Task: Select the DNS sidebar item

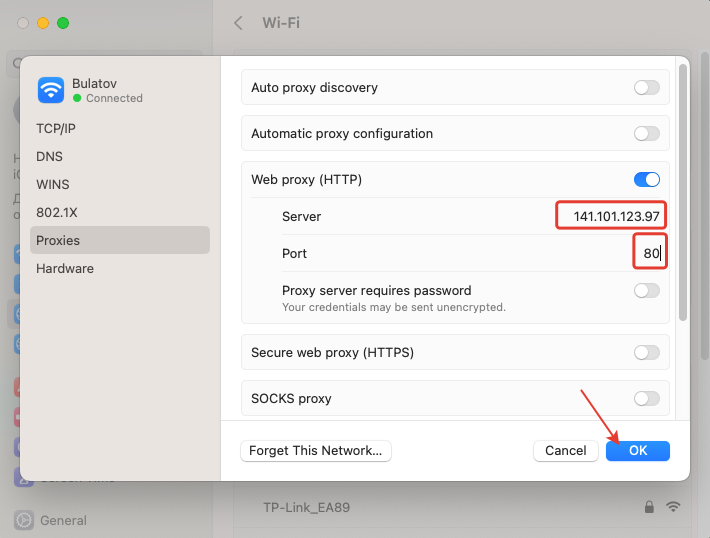Action: click(49, 157)
